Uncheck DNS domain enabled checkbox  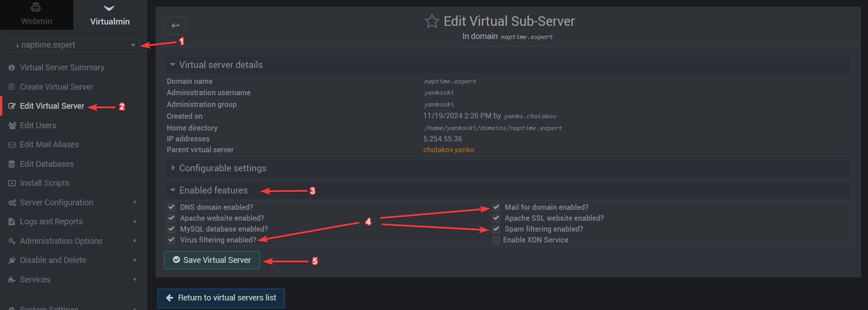click(x=171, y=207)
